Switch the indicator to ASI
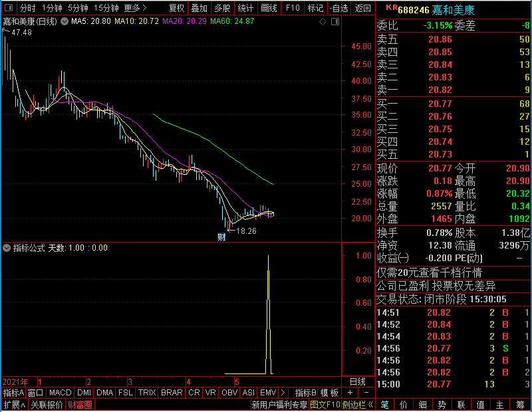The width and height of the screenshot is (532, 412). (x=248, y=393)
